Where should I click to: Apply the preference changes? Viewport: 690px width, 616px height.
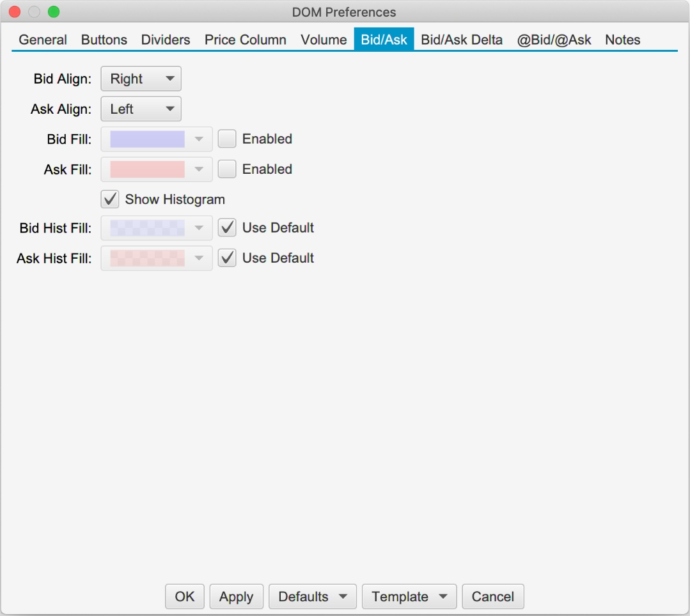tap(237, 597)
